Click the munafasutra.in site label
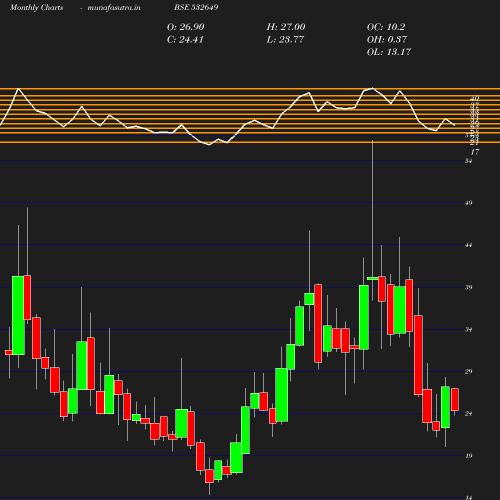Viewport: 500px width, 500px height. point(114,8)
